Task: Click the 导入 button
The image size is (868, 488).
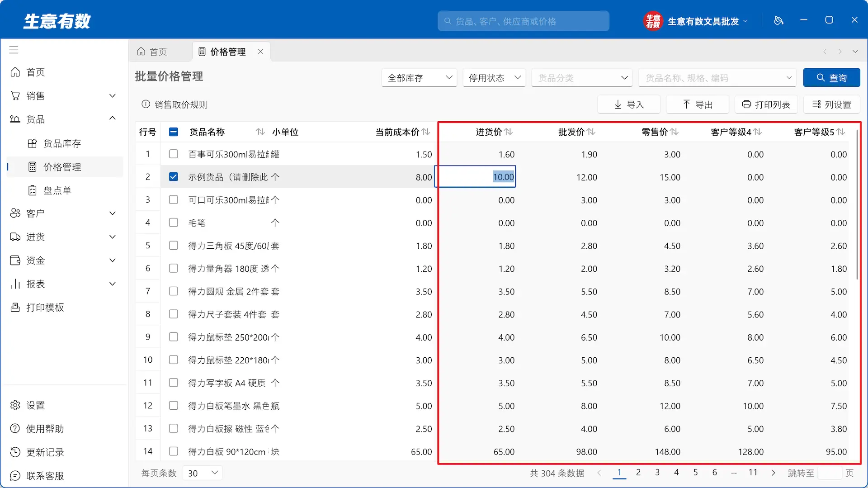Action: 629,104
